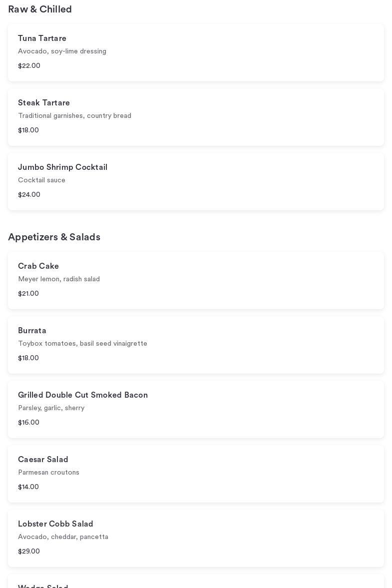392x588 pixels.
Task: Select the Burrata appetizer title
Action: point(32,331)
